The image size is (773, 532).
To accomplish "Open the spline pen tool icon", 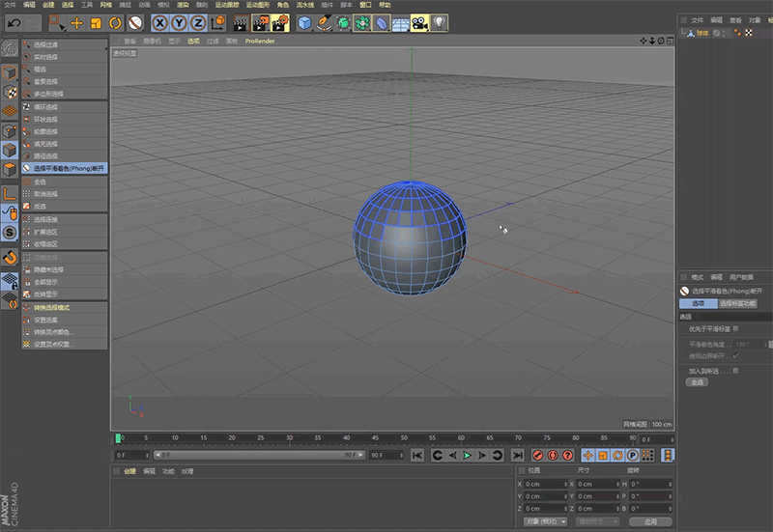I will [x=324, y=23].
